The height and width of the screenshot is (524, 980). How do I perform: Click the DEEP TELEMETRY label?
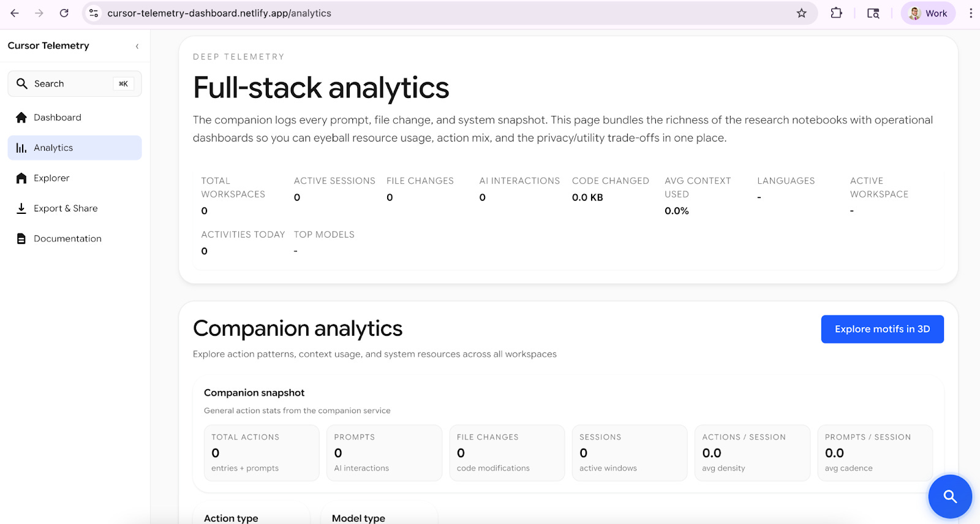pyautogui.click(x=238, y=57)
